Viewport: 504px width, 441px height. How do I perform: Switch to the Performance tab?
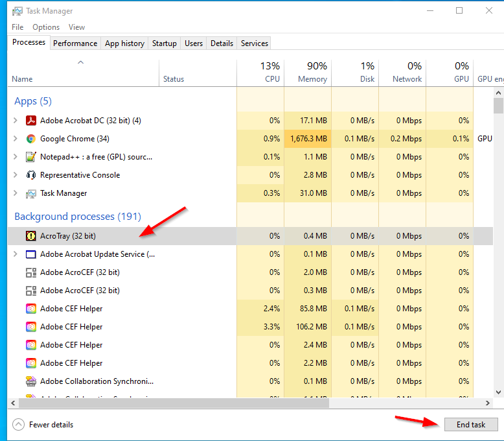(x=75, y=43)
